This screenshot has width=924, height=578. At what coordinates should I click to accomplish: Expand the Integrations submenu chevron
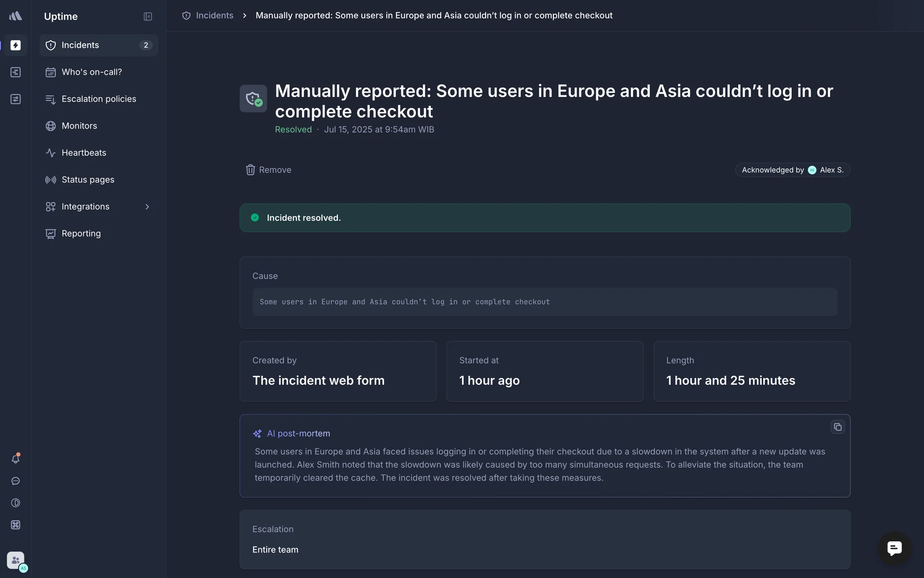click(x=147, y=207)
